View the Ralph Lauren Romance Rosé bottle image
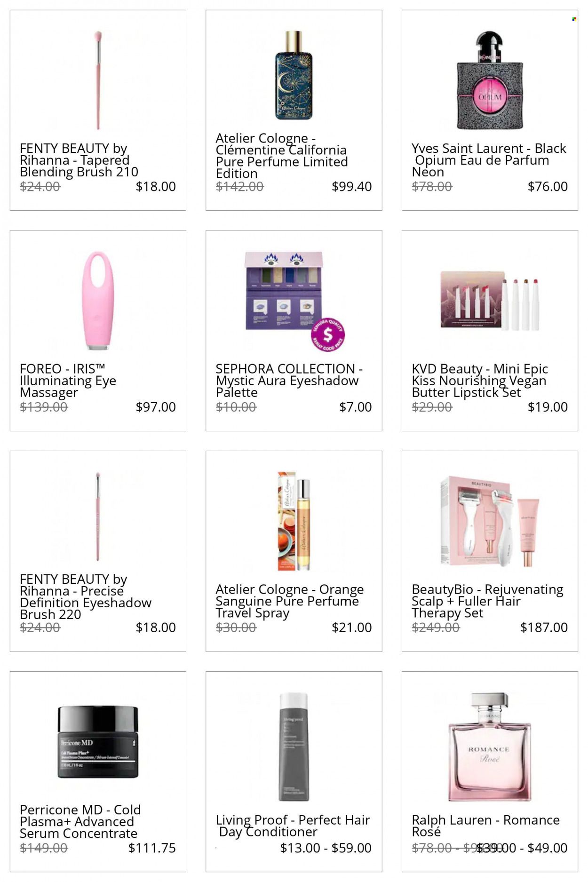This screenshot has height=882, width=588. click(x=490, y=747)
